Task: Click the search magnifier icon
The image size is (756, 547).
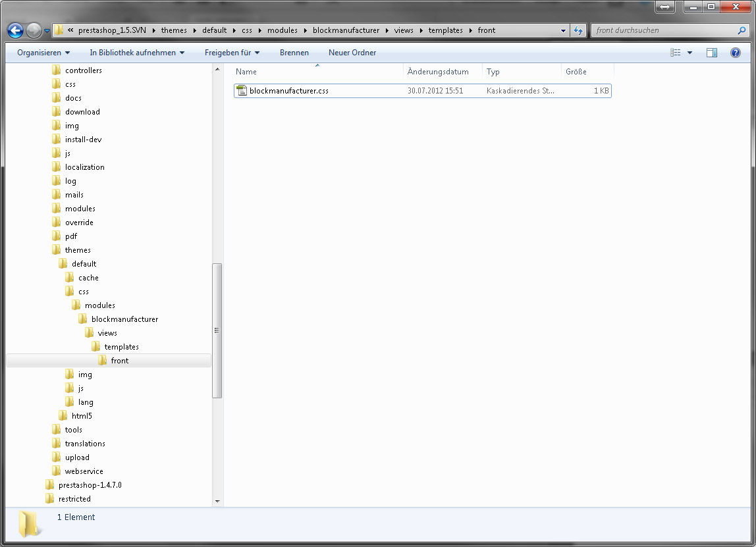Action: tap(742, 30)
